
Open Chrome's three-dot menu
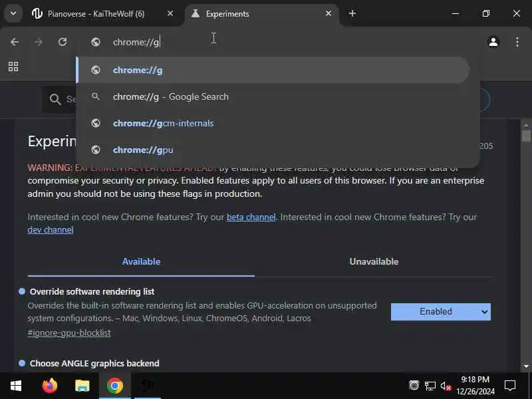[x=517, y=42]
